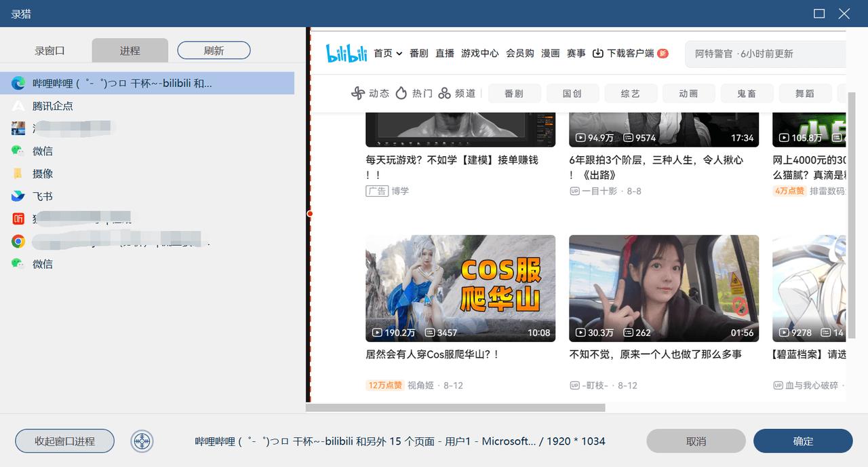Screen dimensions: 868x467
Task: Select the Edge 哔哩哔哩 process row
Action: click(x=147, y=83)
